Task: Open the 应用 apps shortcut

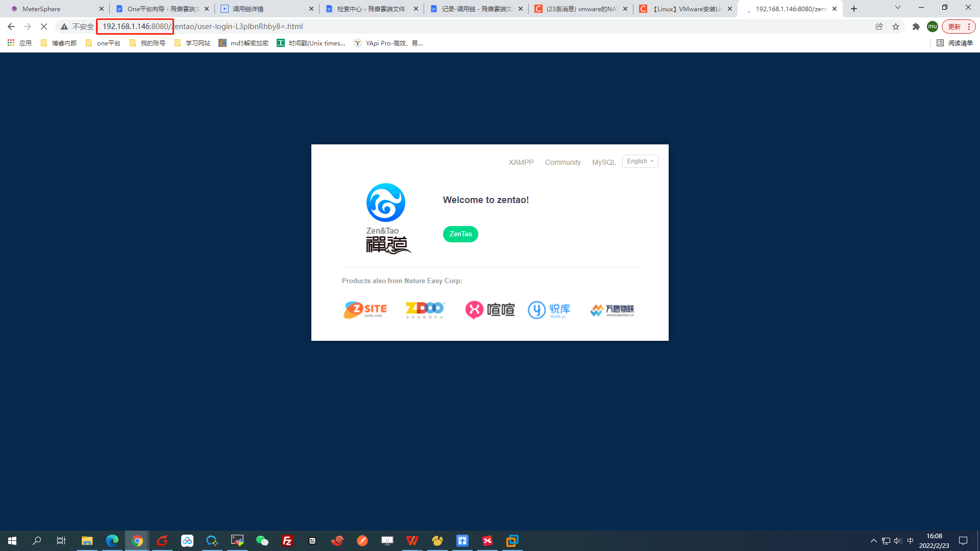Action: coord(19,43)
